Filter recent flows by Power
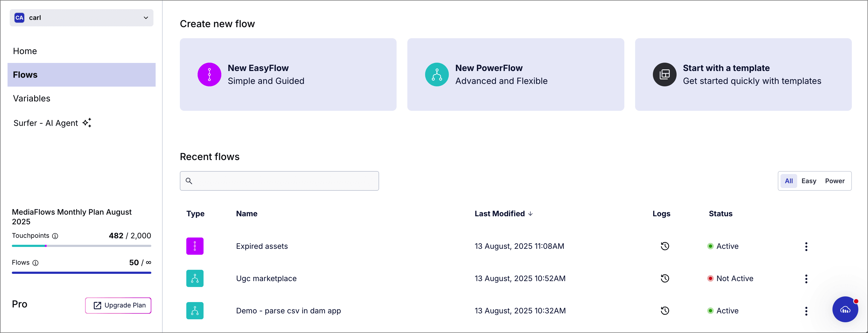Screen dimensions: 868x333 pos(834,181)
